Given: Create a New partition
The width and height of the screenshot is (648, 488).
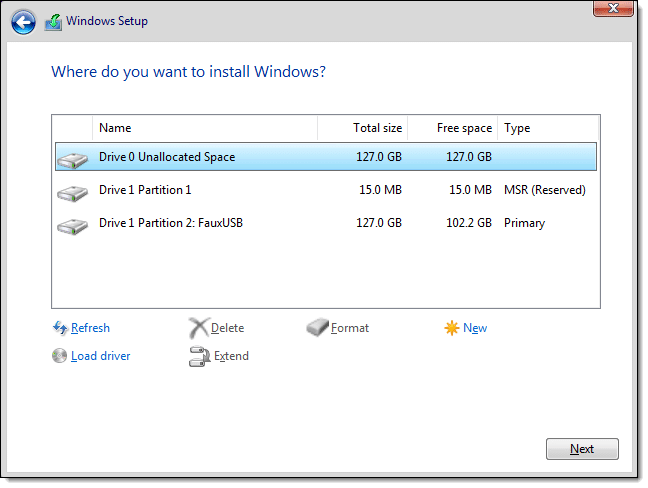Looking at the screenshot, I should pos(475,328).
